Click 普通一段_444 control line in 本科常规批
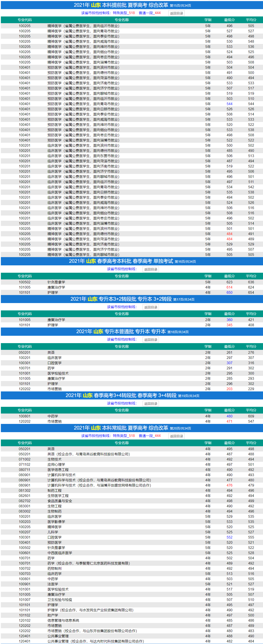 point(150,436)
